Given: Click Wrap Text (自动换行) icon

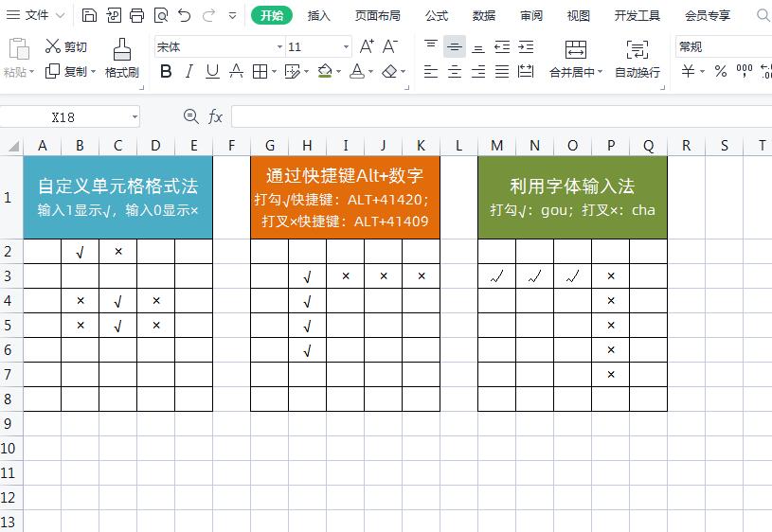Looking at the screenshot, I should 637,50.
